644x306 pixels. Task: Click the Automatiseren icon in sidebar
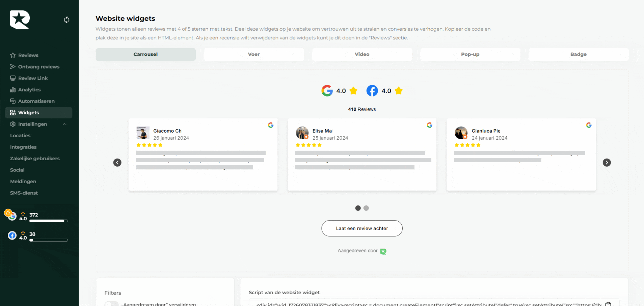tap(12, 101)
